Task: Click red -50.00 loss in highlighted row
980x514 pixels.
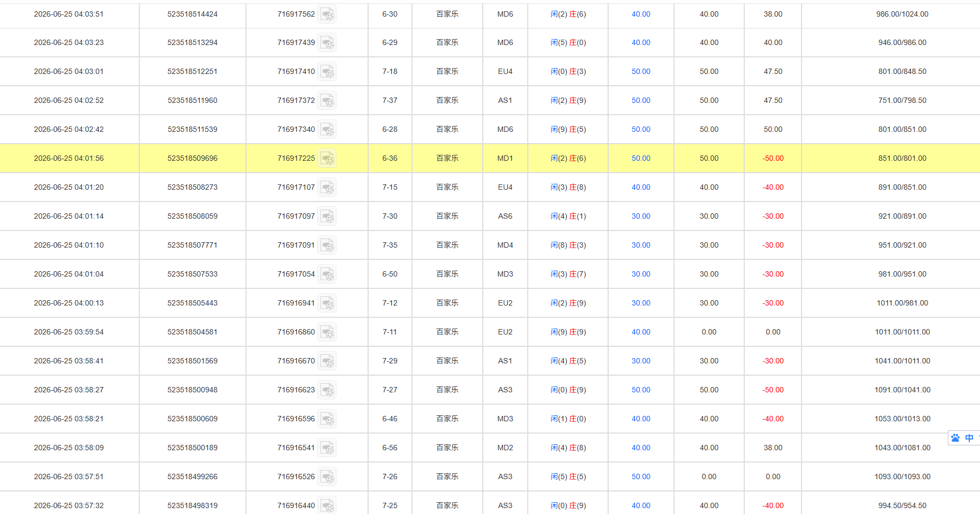Action: pyautogui.click(x=773, y=158)
